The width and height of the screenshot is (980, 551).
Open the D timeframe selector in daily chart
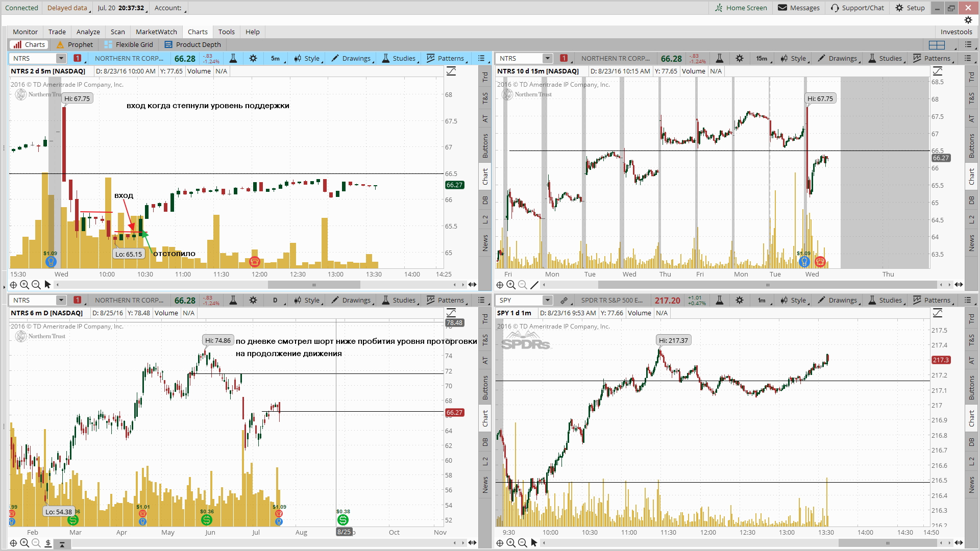(276, 300)
